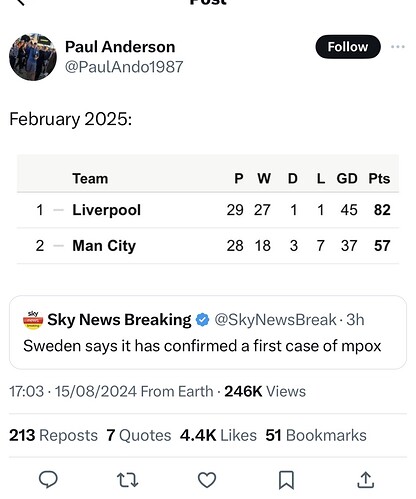Screen dimensions: 416x499
Task: Click the blue verified badge icon
Action: tap(202, 320)
